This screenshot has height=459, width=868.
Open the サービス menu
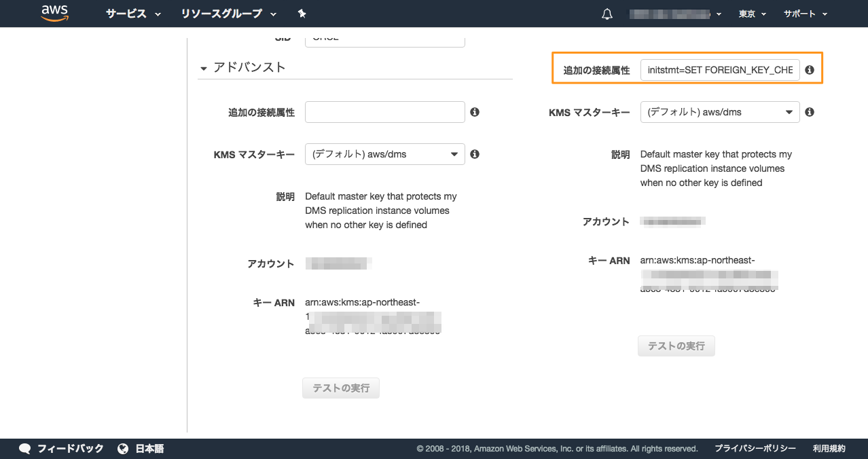[x=133, y=14]
